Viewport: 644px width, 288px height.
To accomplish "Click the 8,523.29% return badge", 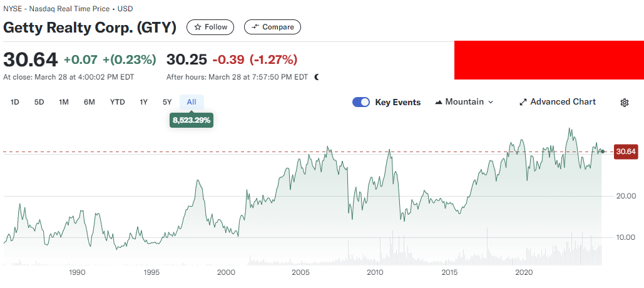I will (192, 120).
